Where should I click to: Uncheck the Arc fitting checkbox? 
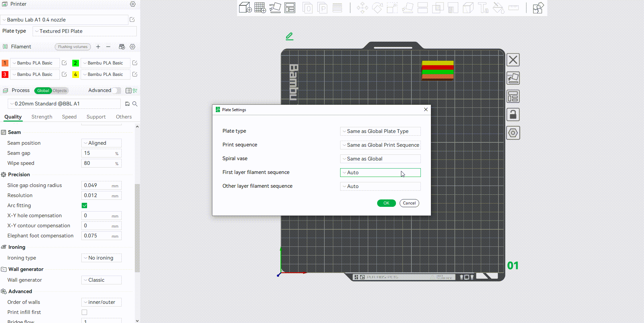click(84, 205)
